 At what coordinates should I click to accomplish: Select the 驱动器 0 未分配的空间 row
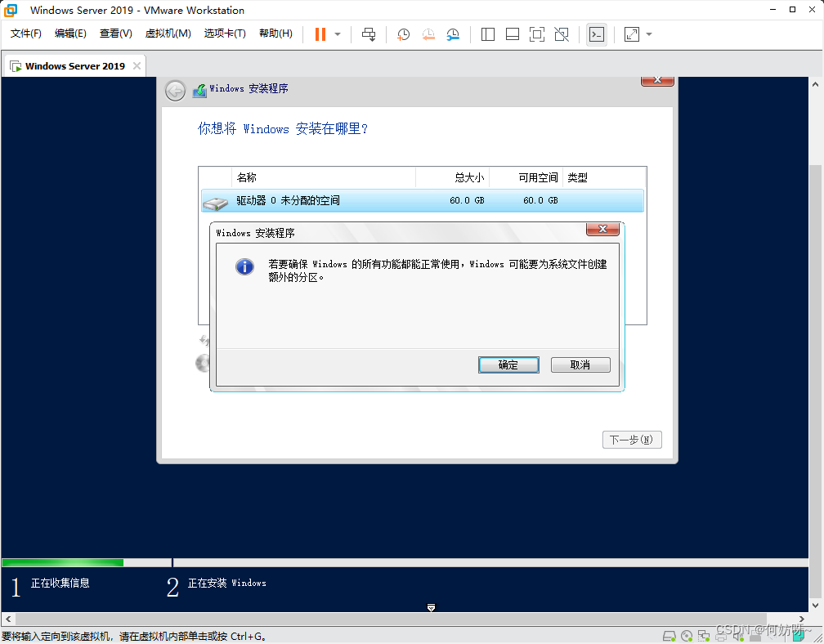click(422, 201)
